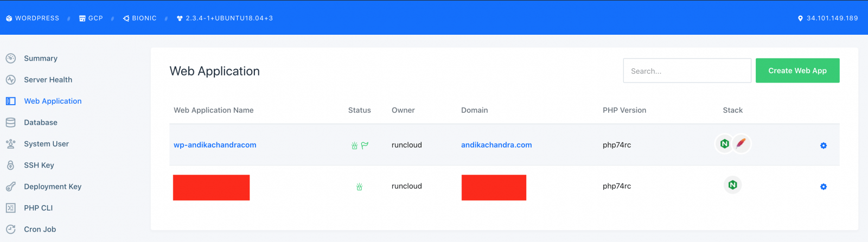Viewport: 868px width, 242px height.
Task: Open Deployment Key page
Action: pyautogui.click(x=53, y=187)
